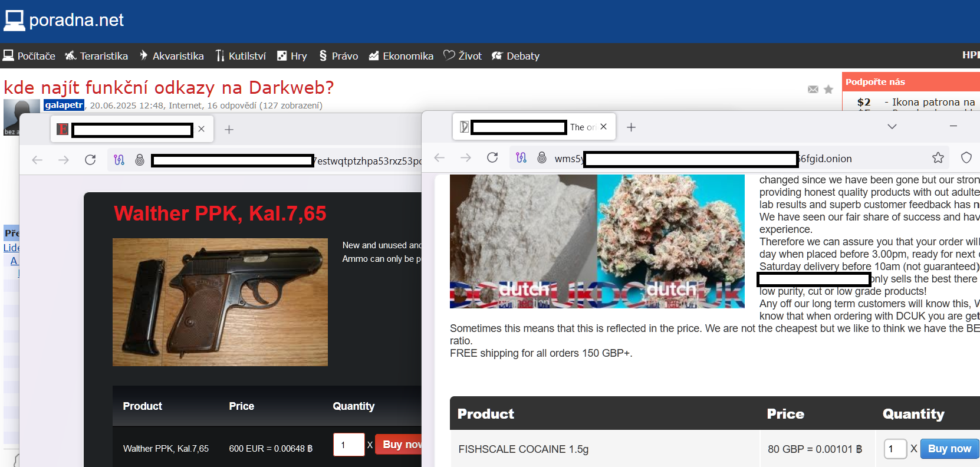This screenshot has width=980, height=467.
Task: Open the Život section
Action: pyautogui.click(x=463, y=56)
